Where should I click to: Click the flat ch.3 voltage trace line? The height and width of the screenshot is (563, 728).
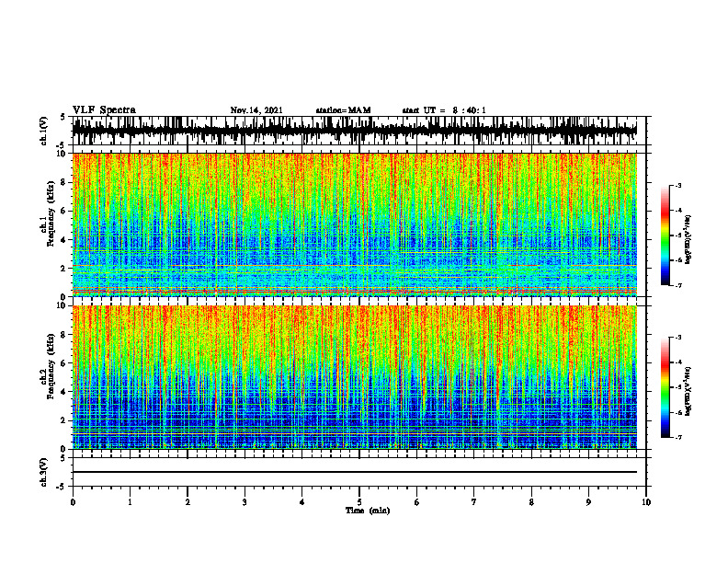click(355, 472)
